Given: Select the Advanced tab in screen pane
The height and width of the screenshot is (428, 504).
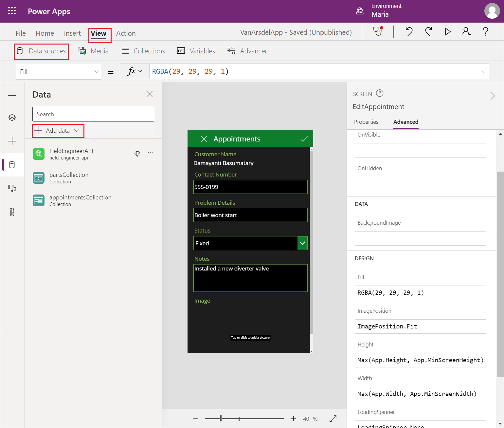Looking at the screenshot, I should click(x=406, y=122).
